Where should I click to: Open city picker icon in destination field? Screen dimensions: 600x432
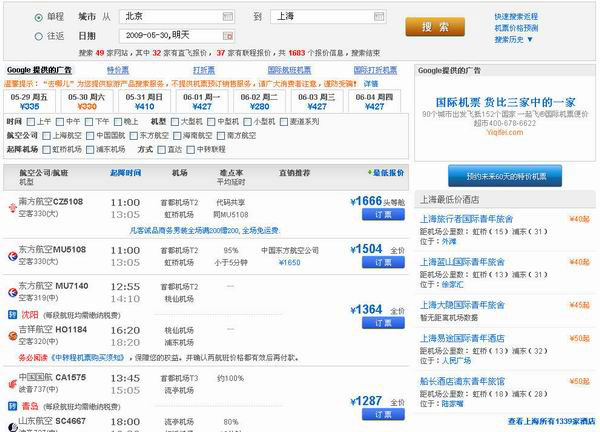pyautogui.click(x=379, y=16)
